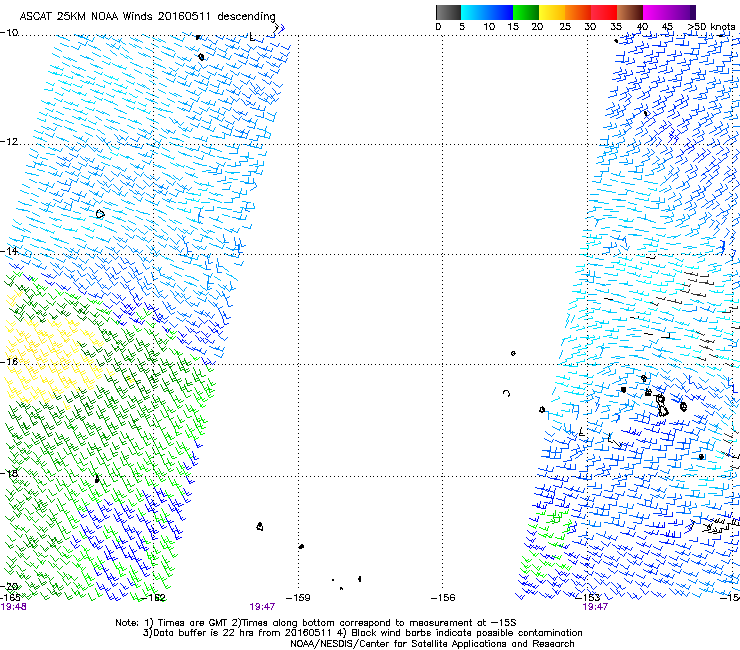Click the '19:47' timestamp left of the -159 label

coord(262,607)
